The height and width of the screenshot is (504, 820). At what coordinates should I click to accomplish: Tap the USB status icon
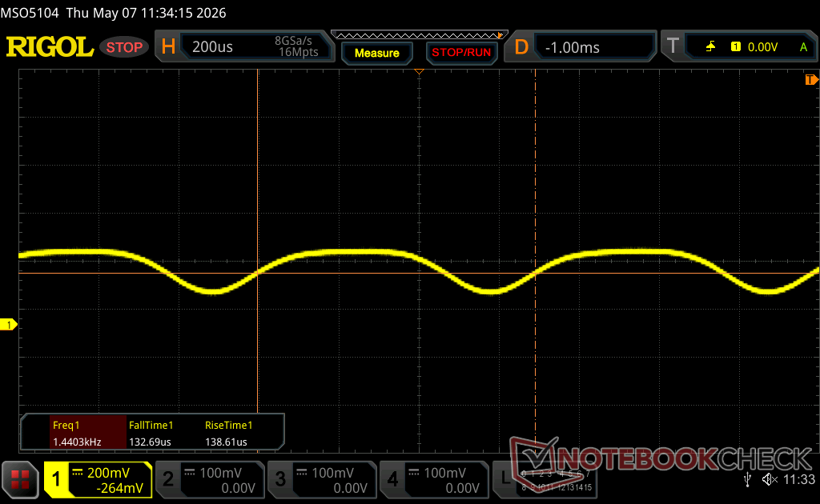click(747, 479)
